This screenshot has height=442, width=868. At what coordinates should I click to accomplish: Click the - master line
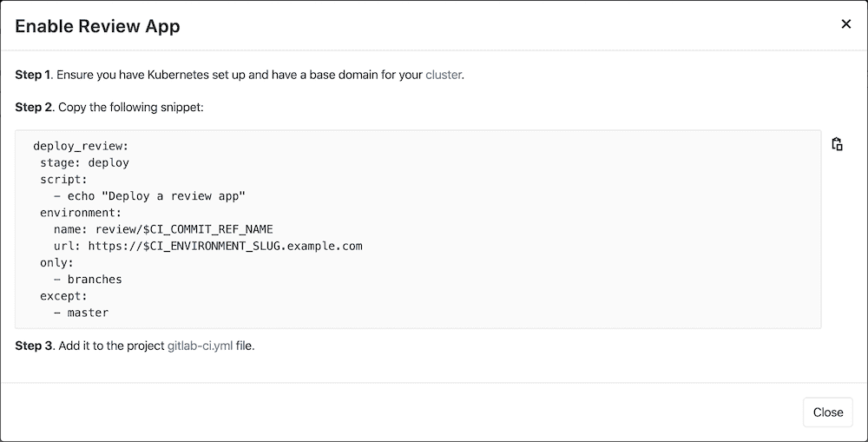pyautogui.click(x=81, y=313)
